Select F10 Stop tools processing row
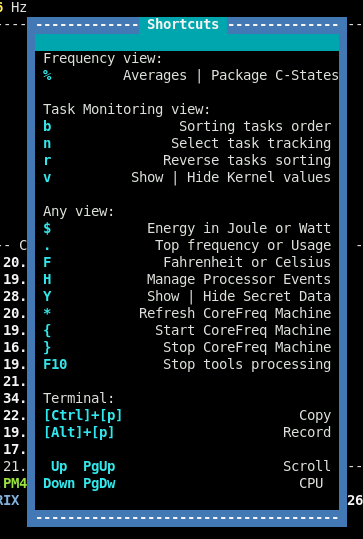 point(187,365)
